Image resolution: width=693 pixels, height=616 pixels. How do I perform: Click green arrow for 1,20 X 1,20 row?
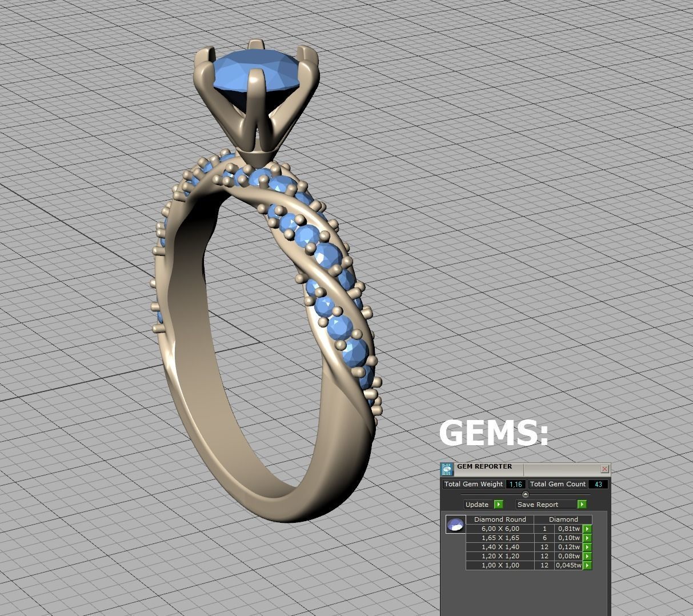[587, 557]
